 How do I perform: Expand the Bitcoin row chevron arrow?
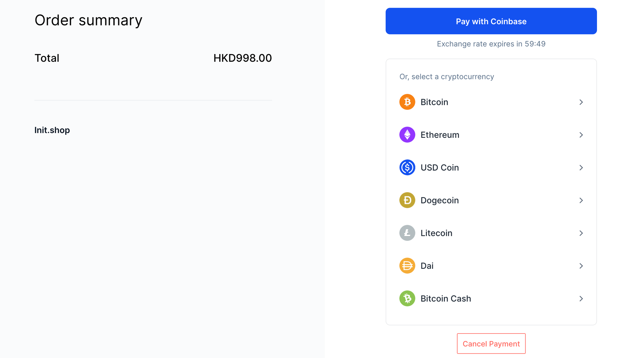(581, 102)
